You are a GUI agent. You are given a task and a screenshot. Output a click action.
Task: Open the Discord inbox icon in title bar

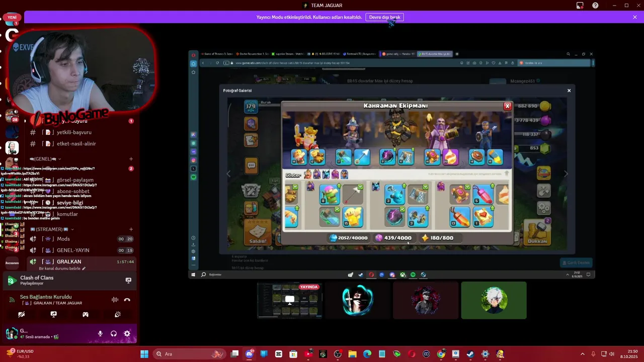pos(580,6)
